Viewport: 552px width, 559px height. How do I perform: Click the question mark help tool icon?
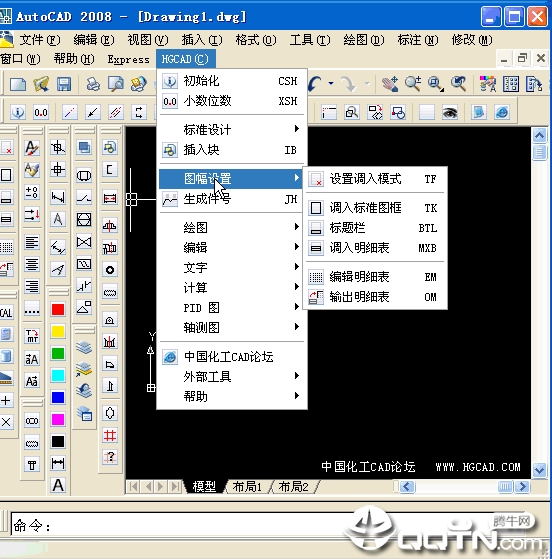point(110,457)
